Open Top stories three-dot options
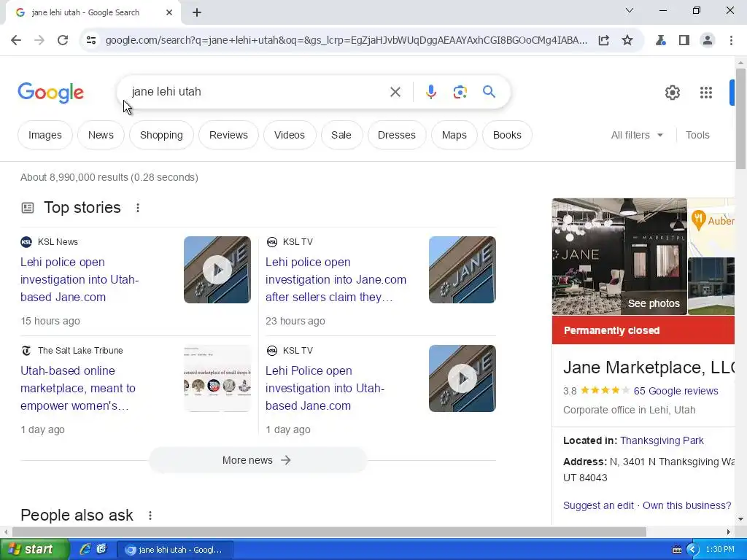747x560 pixels. [x=137, y=208]
